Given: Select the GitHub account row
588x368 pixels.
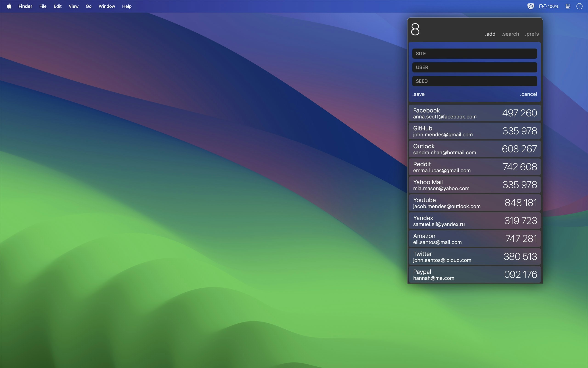Looking at the screenshot, I should pos(475,131).
